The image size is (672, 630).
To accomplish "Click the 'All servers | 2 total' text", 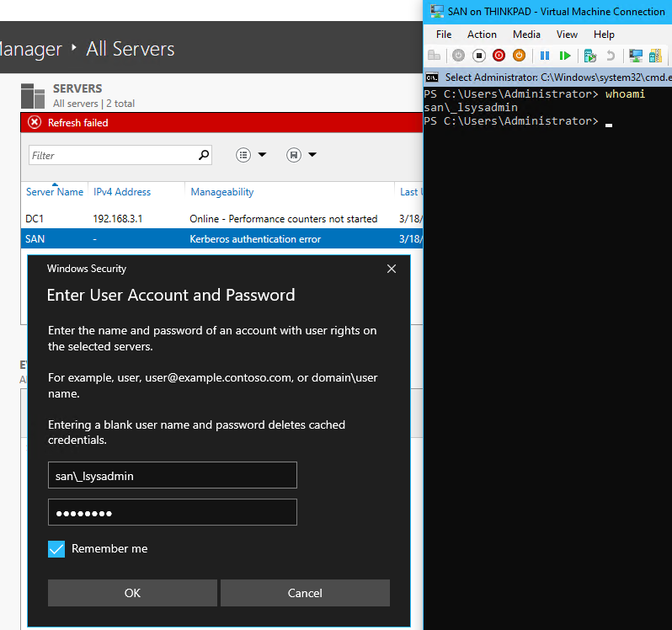I will [93, 104].
